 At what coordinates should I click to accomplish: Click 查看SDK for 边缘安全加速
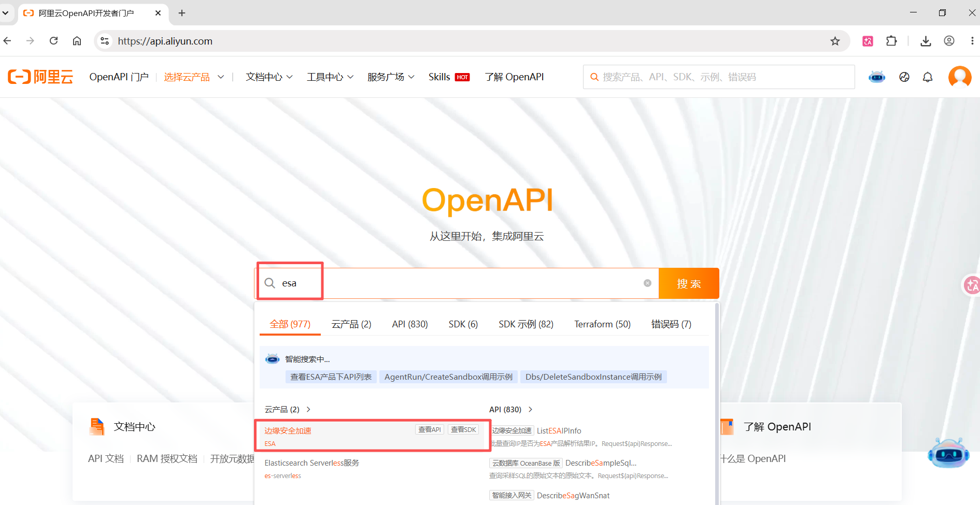pyautogui.click(x=463, y=429)
